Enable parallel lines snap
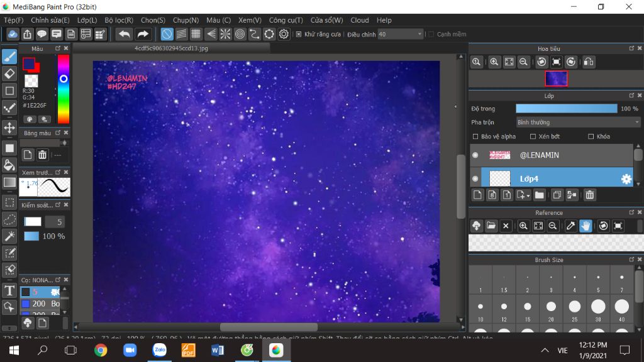Screen dimensions: 644x362 point(181,34)
